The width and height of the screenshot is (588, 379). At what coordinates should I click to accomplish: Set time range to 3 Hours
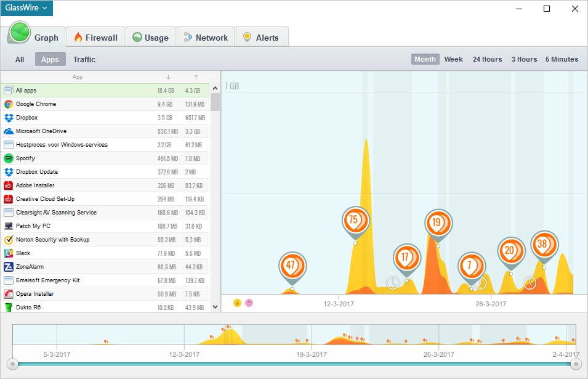pyautogui.click(x=524, y=59)
